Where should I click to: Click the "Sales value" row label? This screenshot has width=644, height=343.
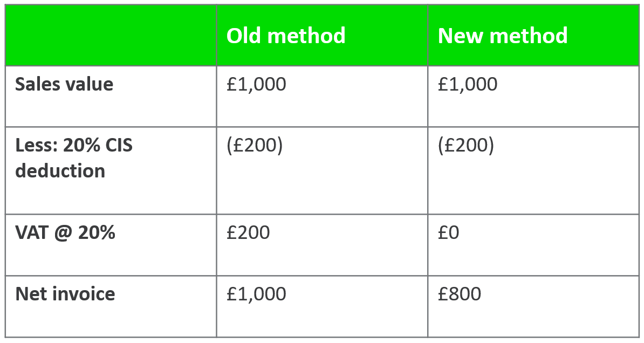click(x=64, y=85)
